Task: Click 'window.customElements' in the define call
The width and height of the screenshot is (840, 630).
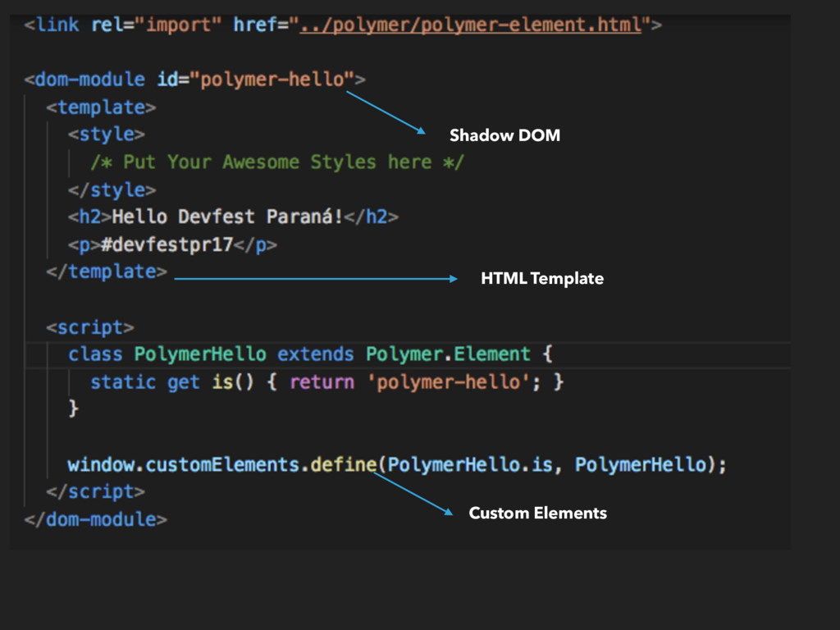Action: pos(183,464)
